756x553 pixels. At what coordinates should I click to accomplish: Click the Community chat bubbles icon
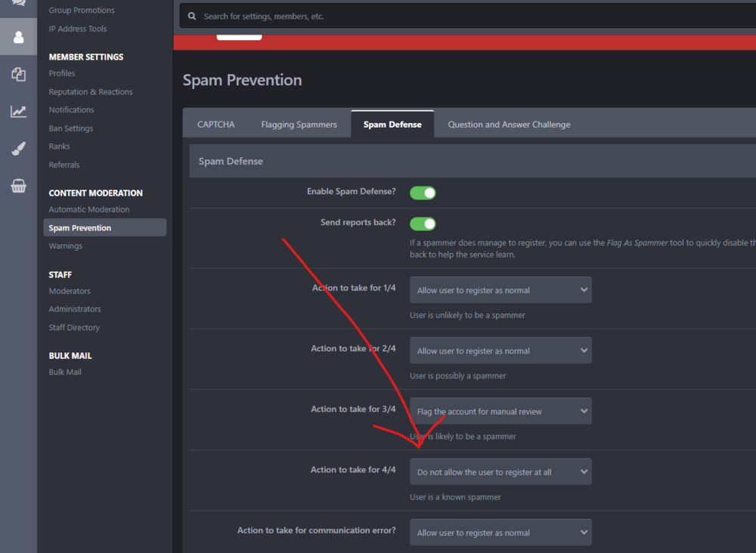tap(18, 4)
